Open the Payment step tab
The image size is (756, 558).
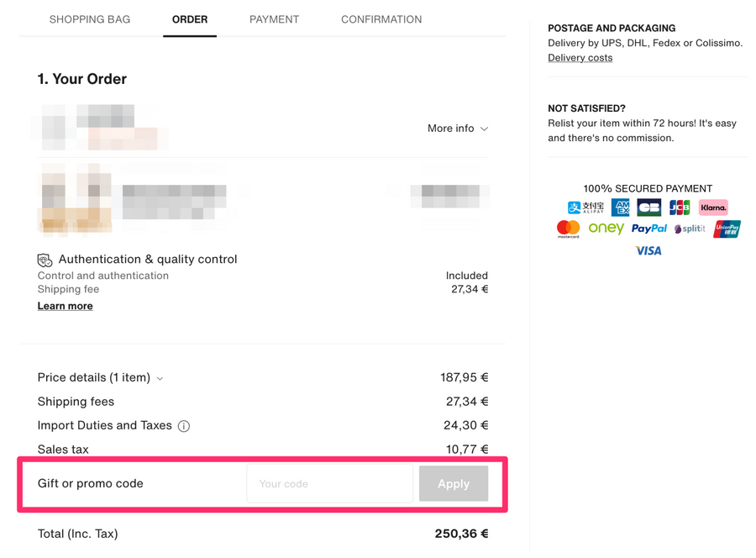tap(274, 19)
